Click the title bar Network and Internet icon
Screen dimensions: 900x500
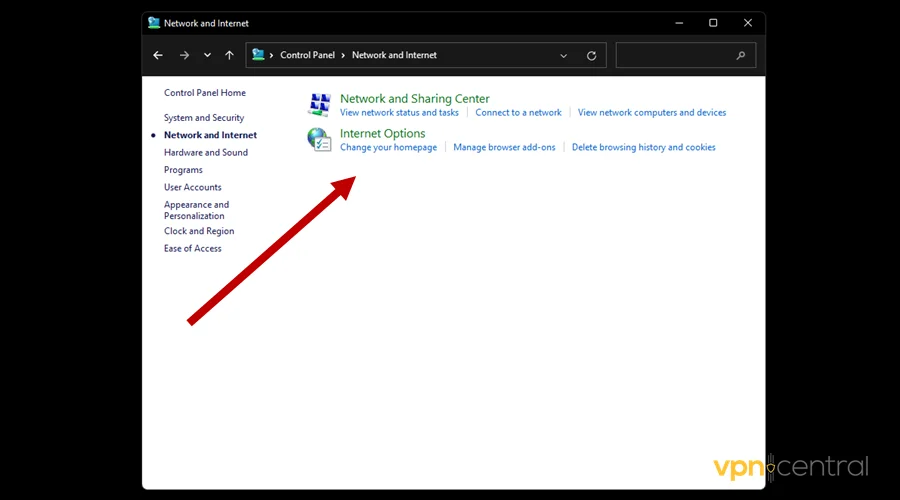154,23
